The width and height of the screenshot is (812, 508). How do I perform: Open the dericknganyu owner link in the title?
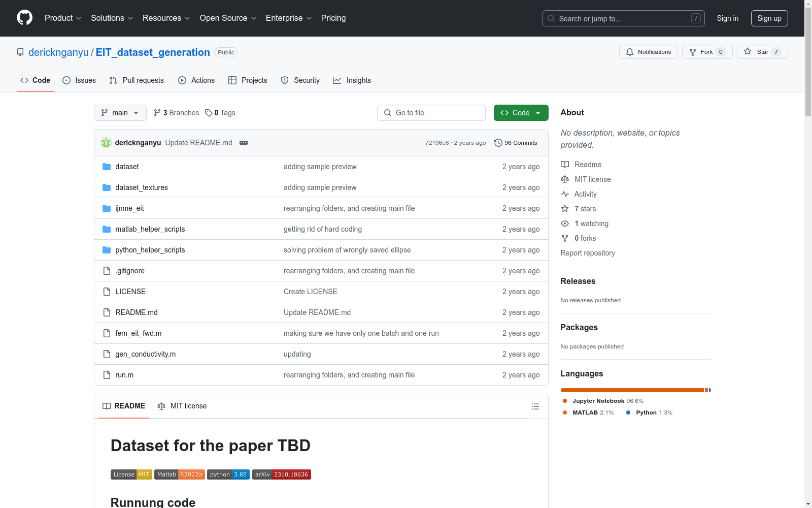click(x=58, y=52)
